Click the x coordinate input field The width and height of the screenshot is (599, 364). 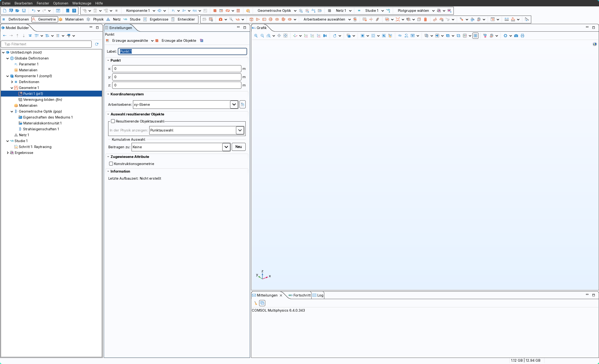176,69
